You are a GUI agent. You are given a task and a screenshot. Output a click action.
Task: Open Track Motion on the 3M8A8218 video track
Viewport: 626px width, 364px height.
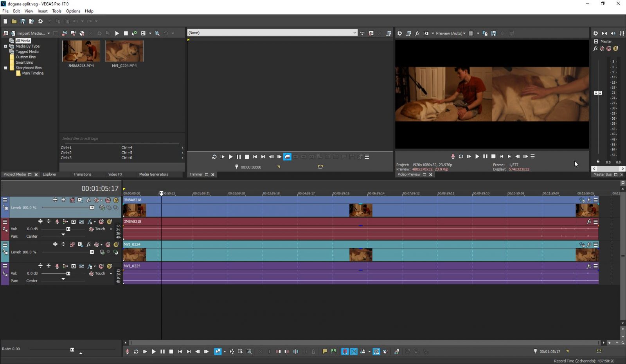coord(80,200)
